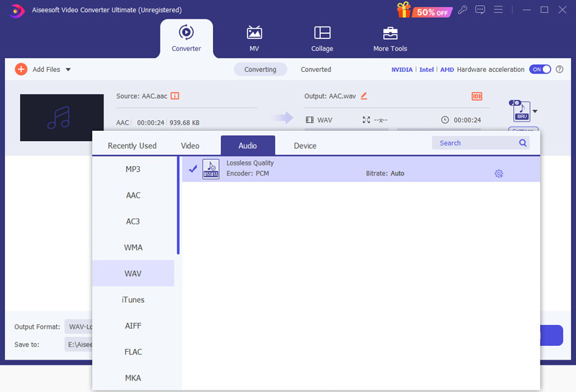Show the Converted files list
576x392 pixels.
(315, 70)
